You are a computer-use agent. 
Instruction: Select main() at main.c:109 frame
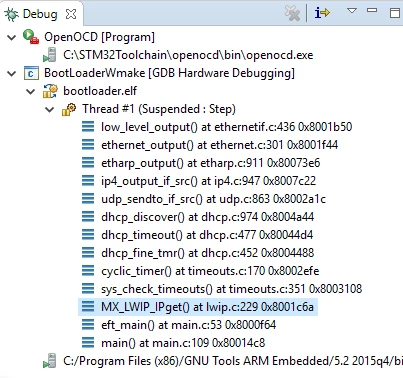(183, 343)
